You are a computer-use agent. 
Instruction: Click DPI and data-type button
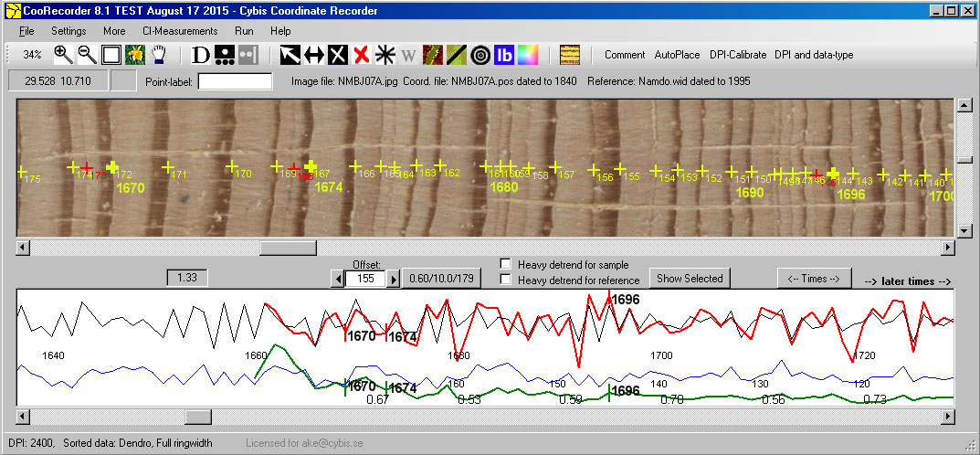(x=814, y=55)
